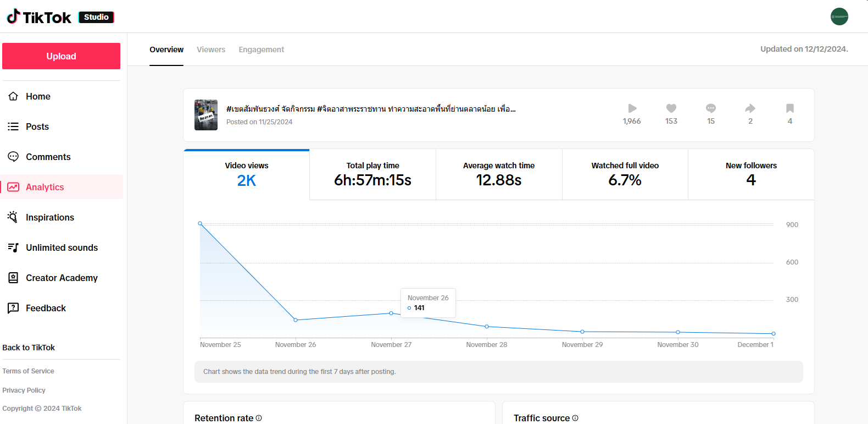Click the Home sidebar icon
This screenshot has height=424, width=868.
(x=13, y=96)
